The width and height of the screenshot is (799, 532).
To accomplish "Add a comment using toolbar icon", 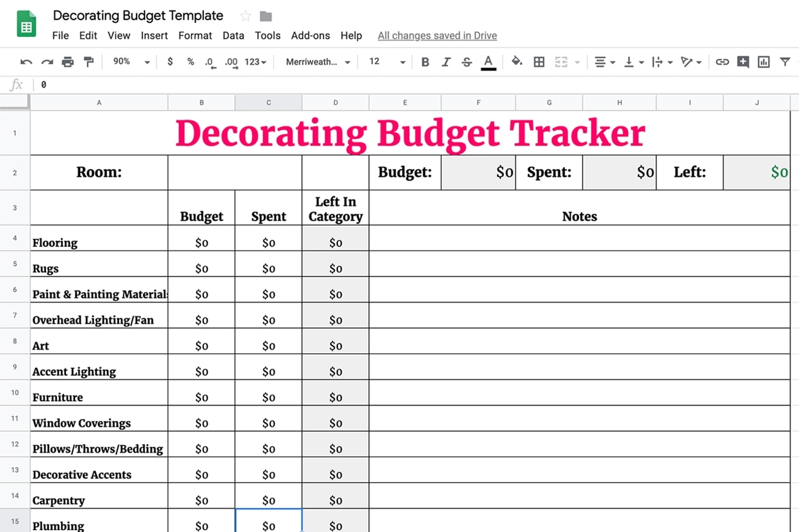I will coord(743,62).
